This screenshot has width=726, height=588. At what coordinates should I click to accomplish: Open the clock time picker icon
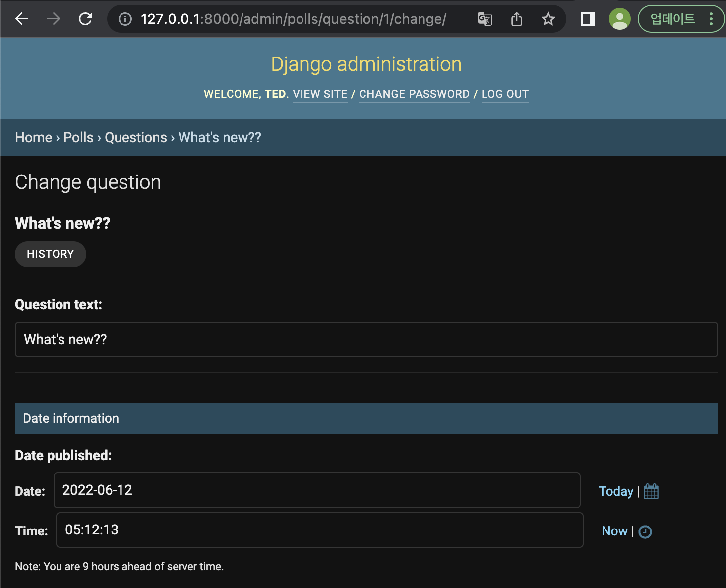645,532
